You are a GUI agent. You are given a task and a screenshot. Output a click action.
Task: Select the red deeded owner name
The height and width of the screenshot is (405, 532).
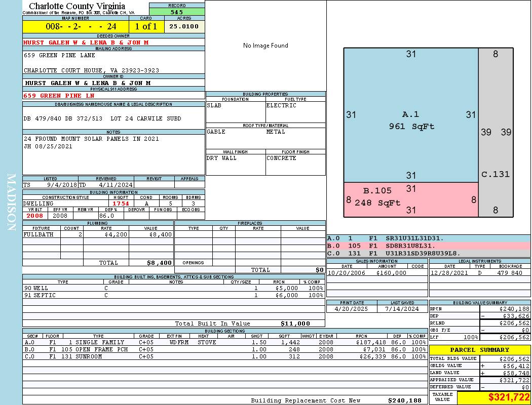[x=86, y=43]
